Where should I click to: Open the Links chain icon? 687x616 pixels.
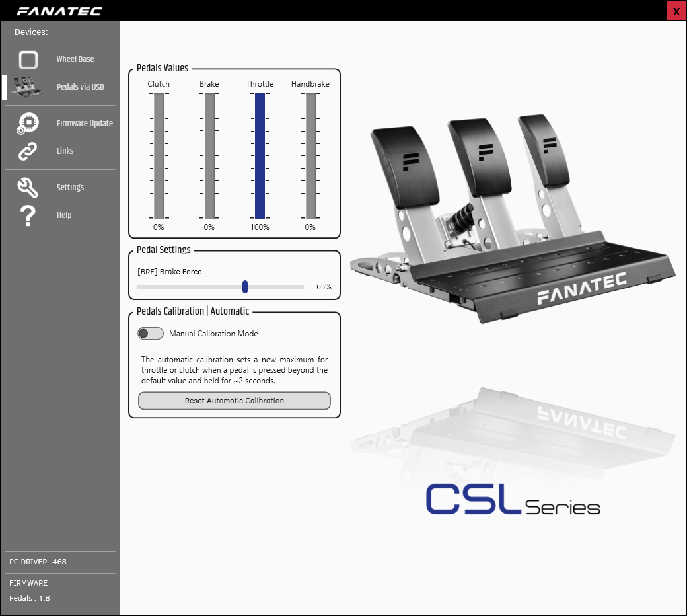27,151
